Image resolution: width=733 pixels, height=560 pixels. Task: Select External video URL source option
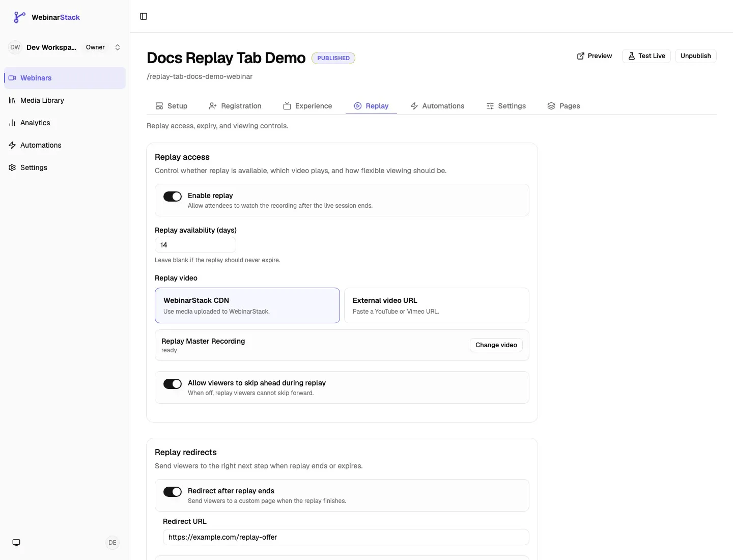tap(437, 305)
